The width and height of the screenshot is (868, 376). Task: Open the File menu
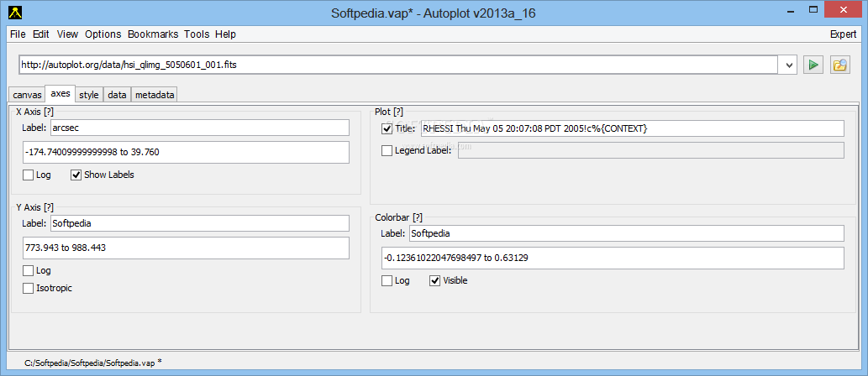pos(18,34)
